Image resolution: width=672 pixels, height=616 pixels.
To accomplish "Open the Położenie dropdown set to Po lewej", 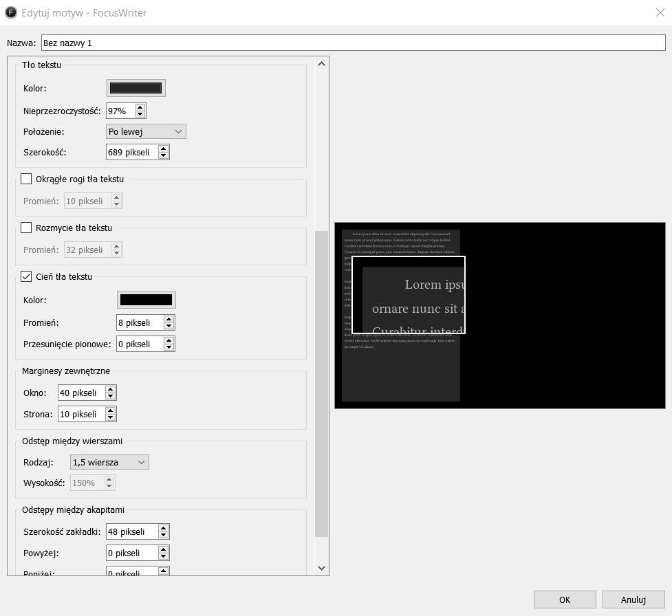I will tap(146, 131).
